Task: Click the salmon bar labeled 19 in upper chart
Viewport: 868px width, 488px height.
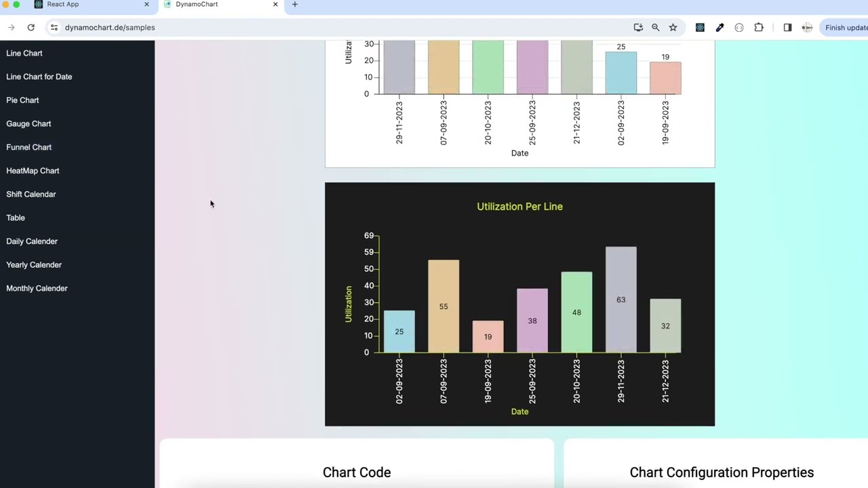Action: [x=665, y=78]
